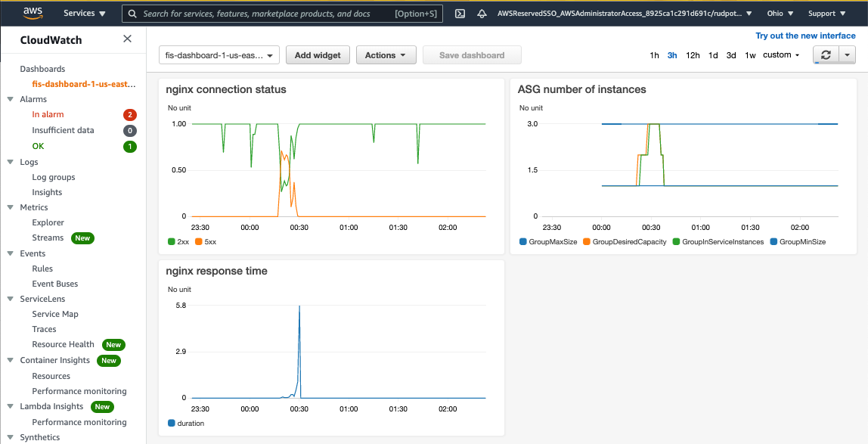Open the fis-dashboard-1-us-east sidebar link
Screen dimensions: 868x444
point(84,84)
